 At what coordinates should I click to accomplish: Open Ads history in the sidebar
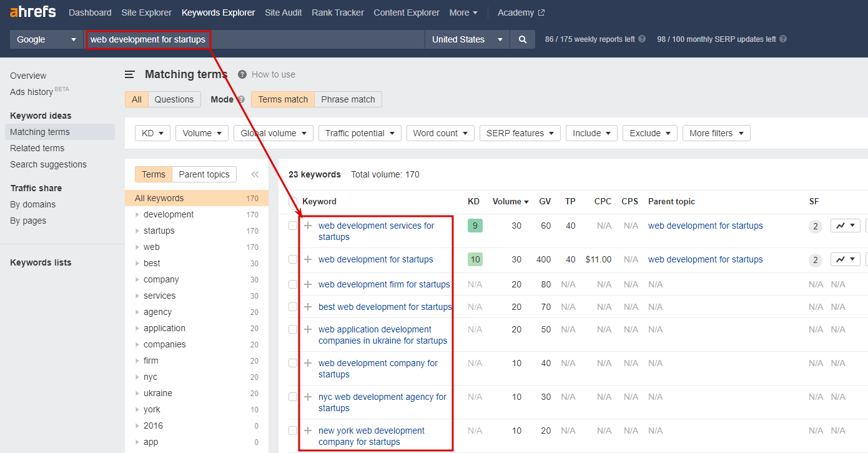[32, 92]
